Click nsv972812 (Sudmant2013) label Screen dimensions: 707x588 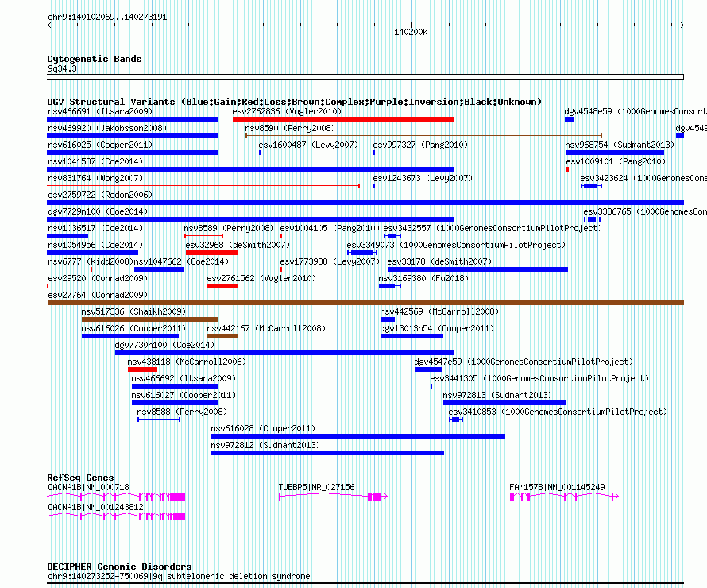(265, 445)
